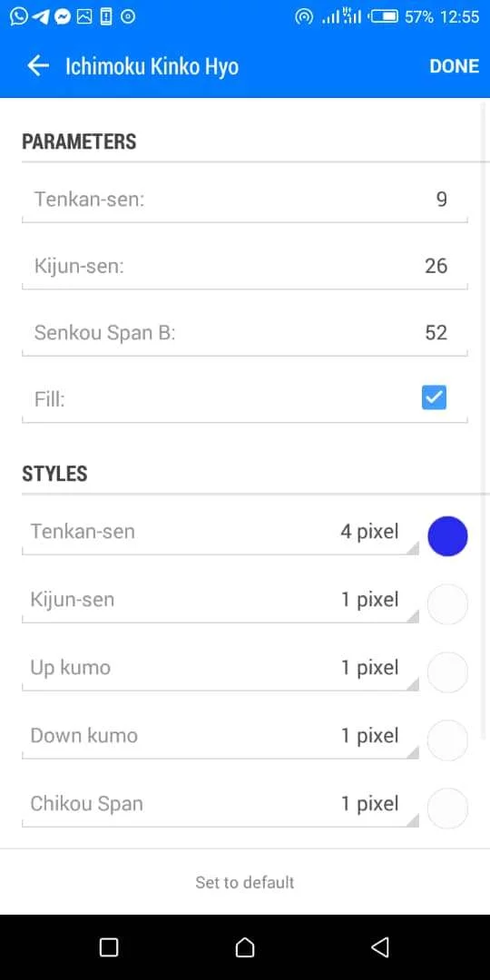Open Tenkan-sen line width dropdown
This screenshot has width=490, height=980.
click(x=220, y=533)
